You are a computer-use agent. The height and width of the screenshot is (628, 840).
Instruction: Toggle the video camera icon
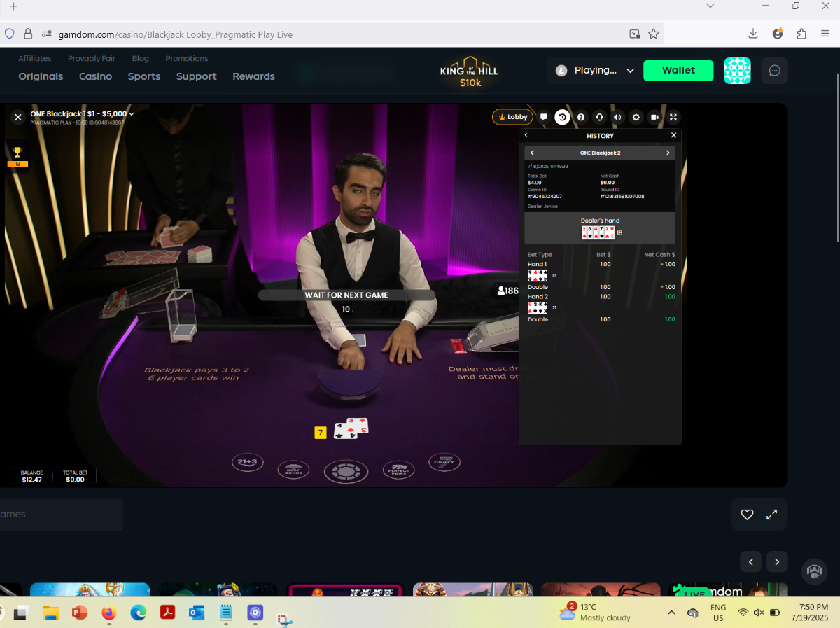654,117
